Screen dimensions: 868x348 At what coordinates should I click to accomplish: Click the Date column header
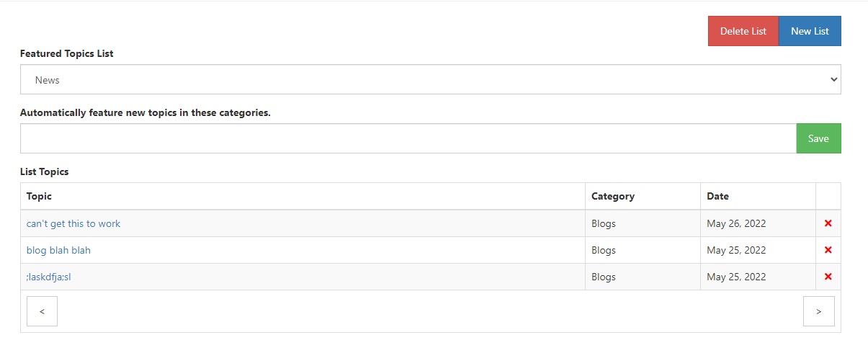pos(717,196)
